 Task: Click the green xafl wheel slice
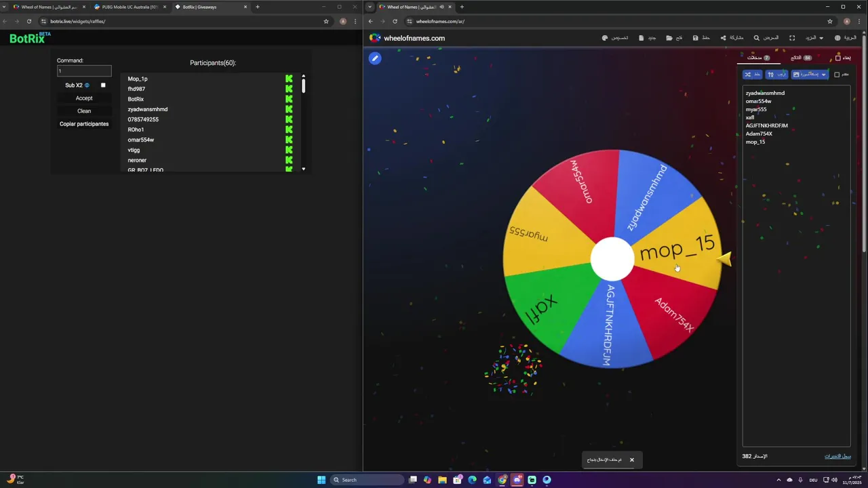pyautogui.click(x=549, y=305)
